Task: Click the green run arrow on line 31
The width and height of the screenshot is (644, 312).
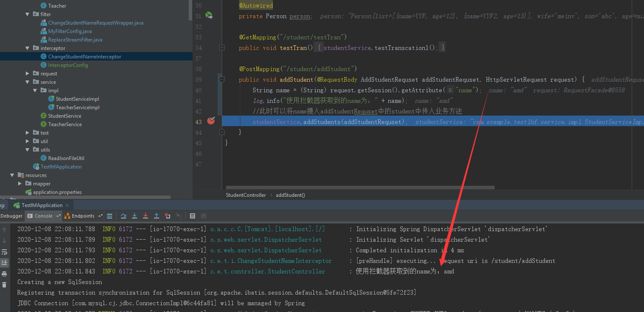Action: pyautogui.click(x=209, y=15)
